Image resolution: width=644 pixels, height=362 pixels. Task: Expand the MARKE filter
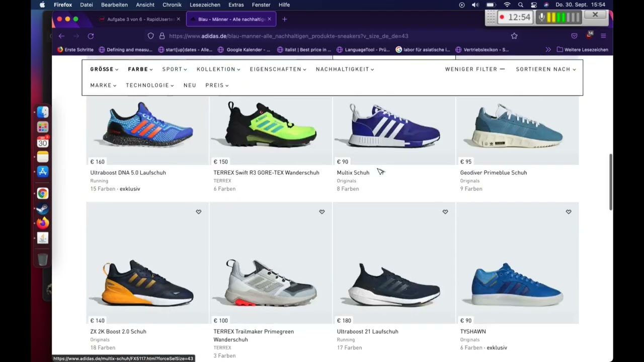coord(103,85)
